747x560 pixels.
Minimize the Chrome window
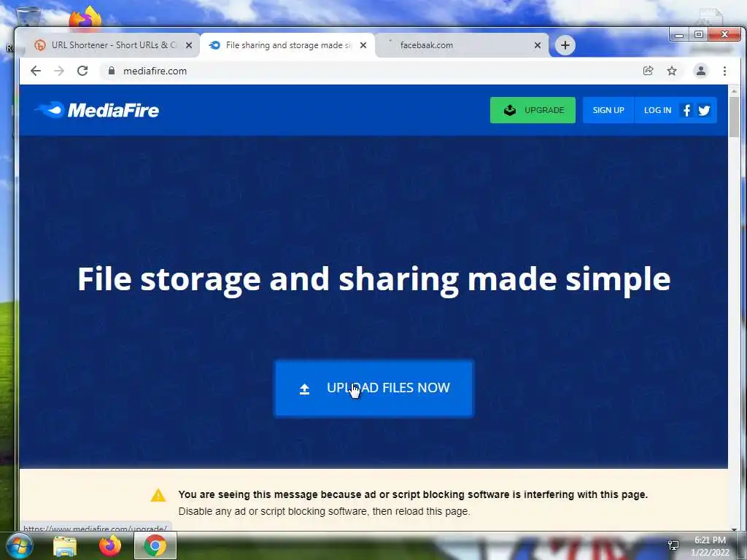(679, 34)
